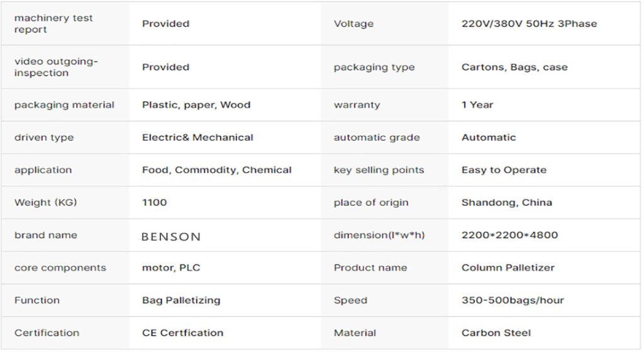644x352 pixels.
Task: Select the speed value '350-500bags/hour'
Action: point(513,300)
